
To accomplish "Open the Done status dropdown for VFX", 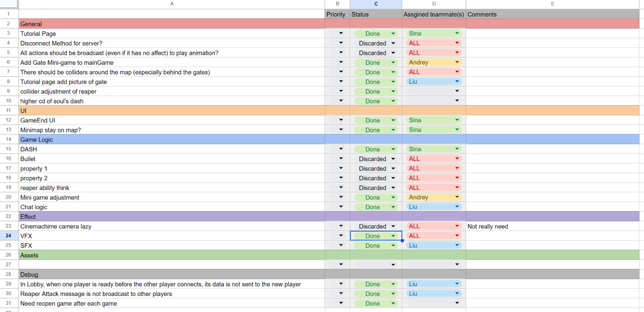I will point(393,236).
